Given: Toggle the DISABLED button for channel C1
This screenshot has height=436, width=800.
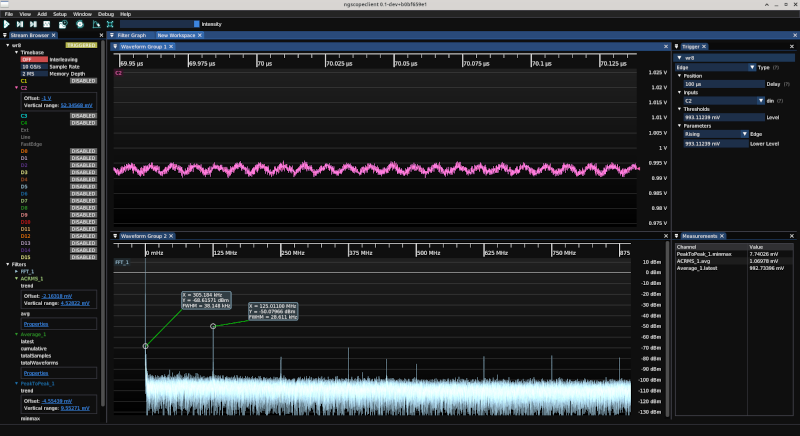Looking at the screenshot, I should coord(83,81).
